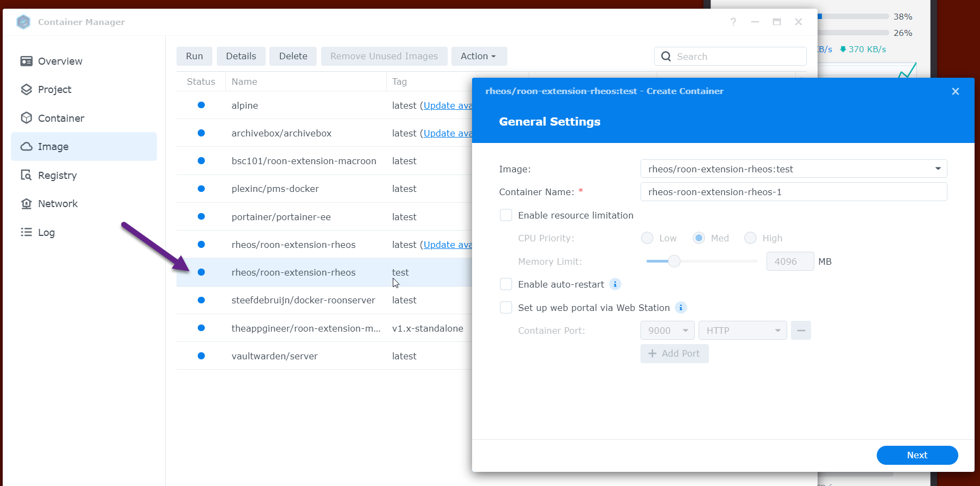This screenshot has height=486, width=980.
Task: Sort by the Tag column header
Action: 429,82
